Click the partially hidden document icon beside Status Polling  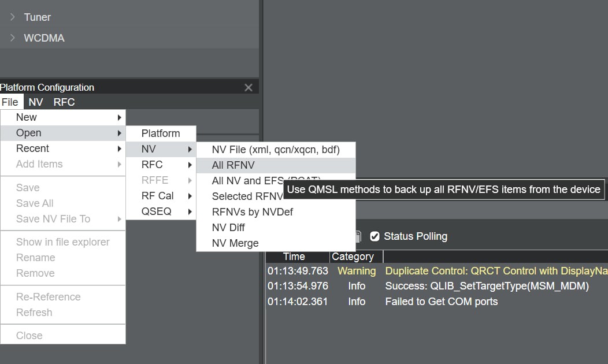pyautogui.click(x=358, y=236)
